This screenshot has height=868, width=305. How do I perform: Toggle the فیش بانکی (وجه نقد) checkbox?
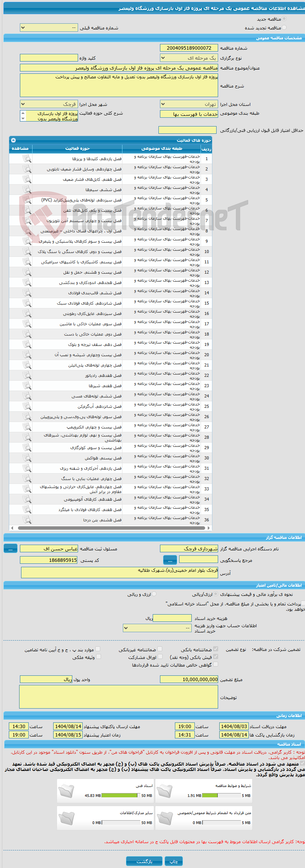click(x=215, y=656)
